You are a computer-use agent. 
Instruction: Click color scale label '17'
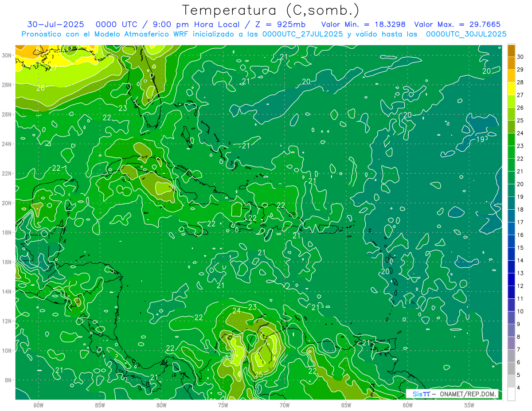click(520, 223)
